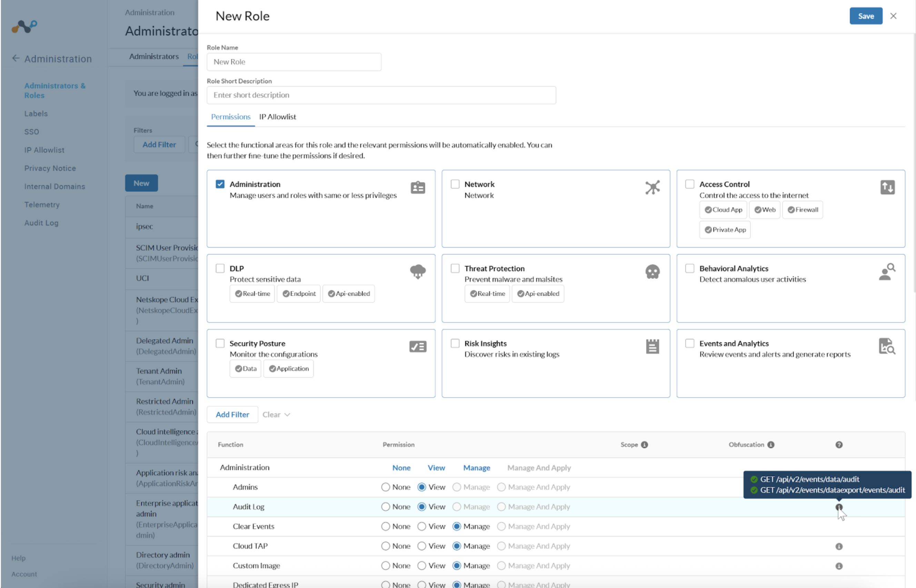Viewport: 916px width, 588px height.
Task: Click the Custom Image row info icon
Action: 839,566
